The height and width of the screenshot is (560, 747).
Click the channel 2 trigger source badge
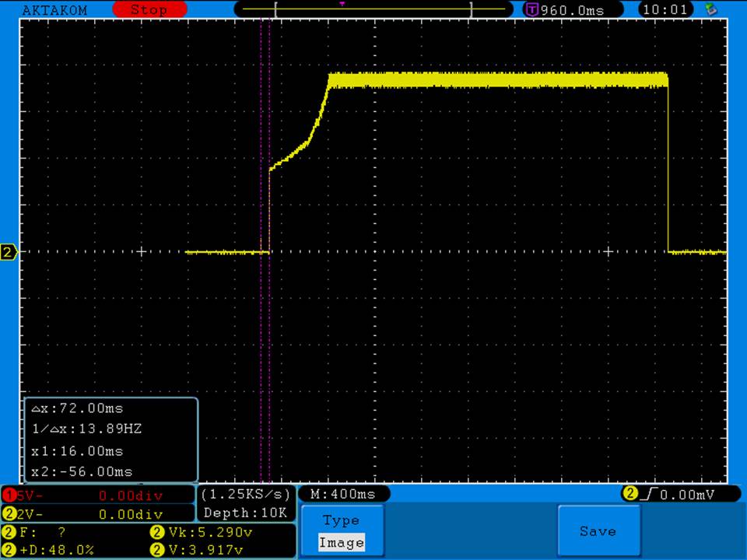(x=630, y=494)
